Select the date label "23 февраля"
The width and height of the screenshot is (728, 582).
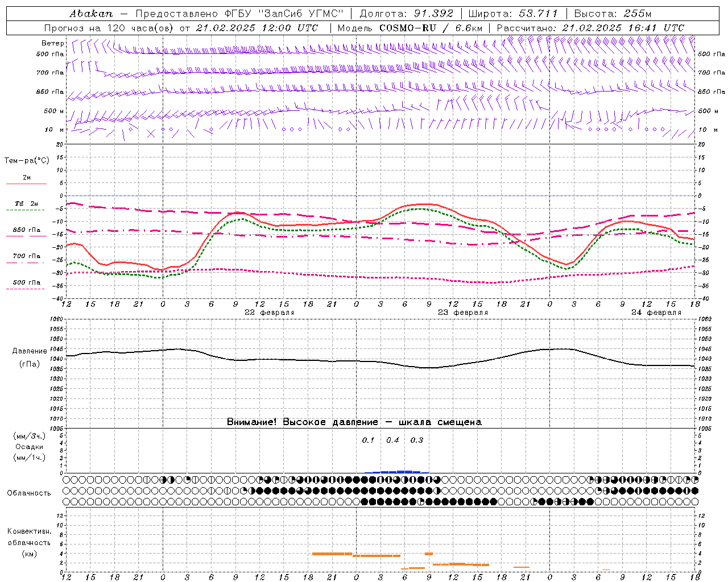pos(463,313)
